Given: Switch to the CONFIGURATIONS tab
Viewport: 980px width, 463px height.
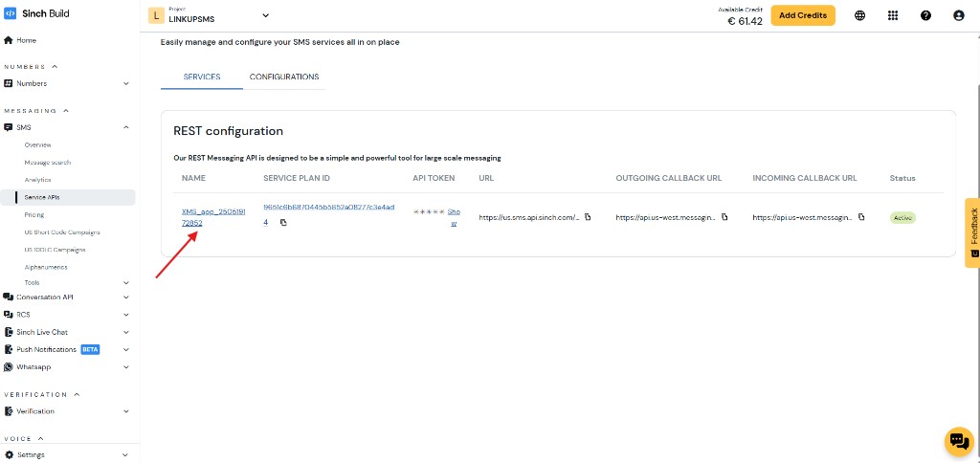Looking at the screenshot, I should coord(284,77).
